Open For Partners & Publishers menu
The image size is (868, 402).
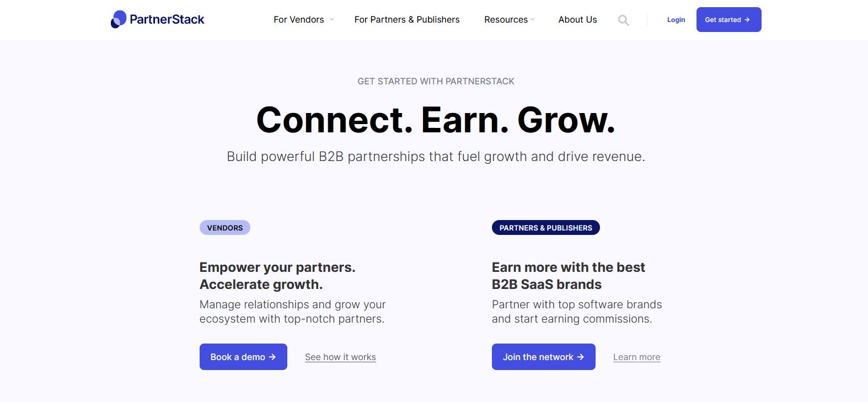[x=407, y=20]
